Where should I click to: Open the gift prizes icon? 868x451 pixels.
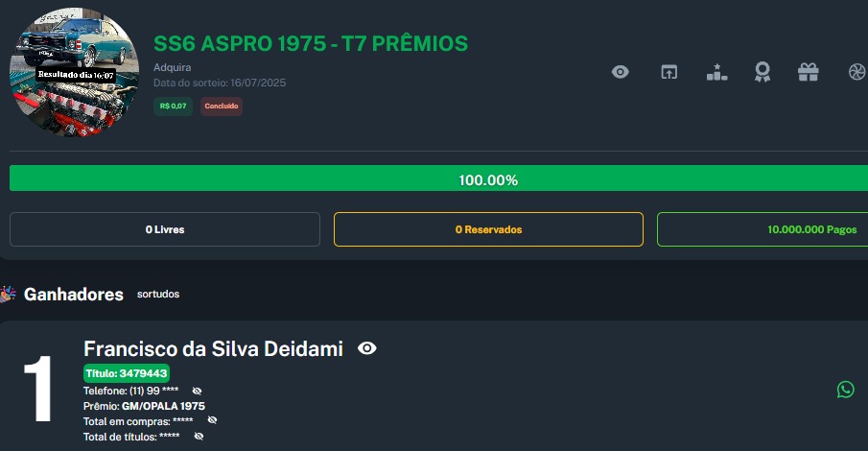pos(809,72)
